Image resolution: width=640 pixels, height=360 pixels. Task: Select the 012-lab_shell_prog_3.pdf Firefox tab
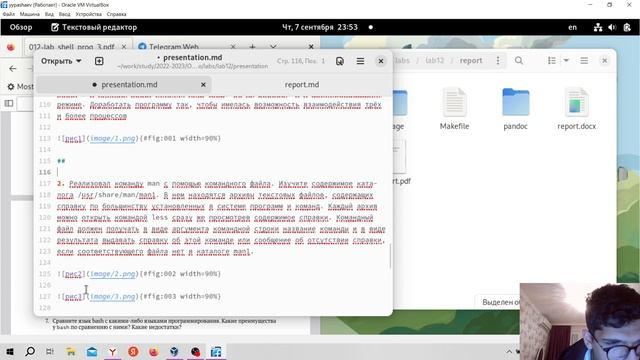tap(72, 47)
